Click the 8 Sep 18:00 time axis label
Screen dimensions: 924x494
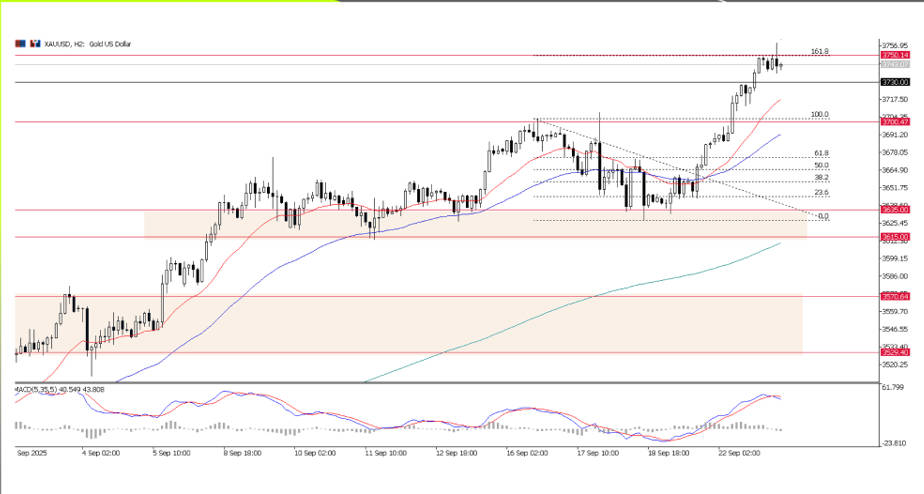click(x=244, y=453)
